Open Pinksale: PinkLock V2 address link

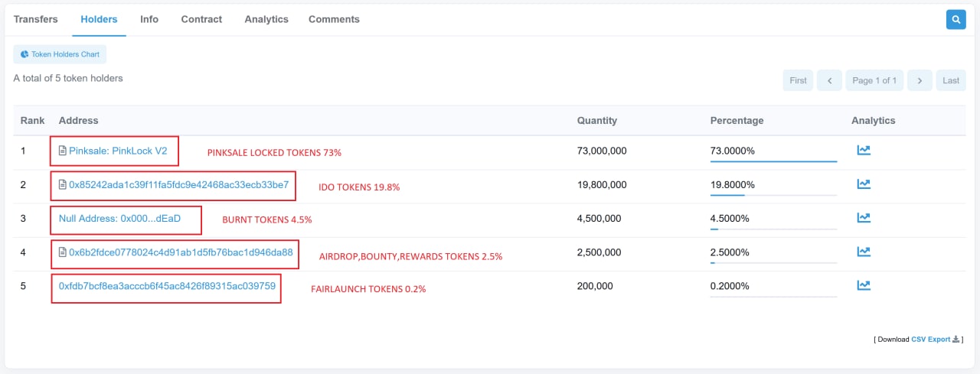(118, 151)
